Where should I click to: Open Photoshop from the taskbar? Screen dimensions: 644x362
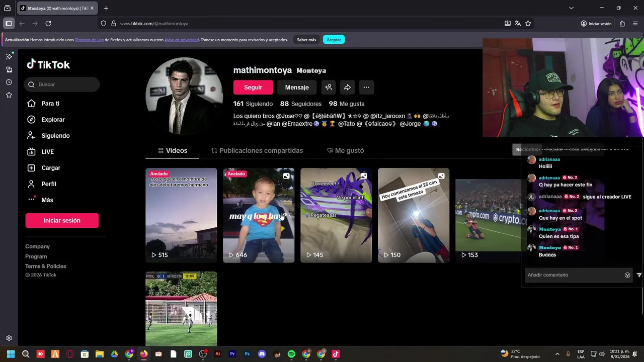click(247, 354)
